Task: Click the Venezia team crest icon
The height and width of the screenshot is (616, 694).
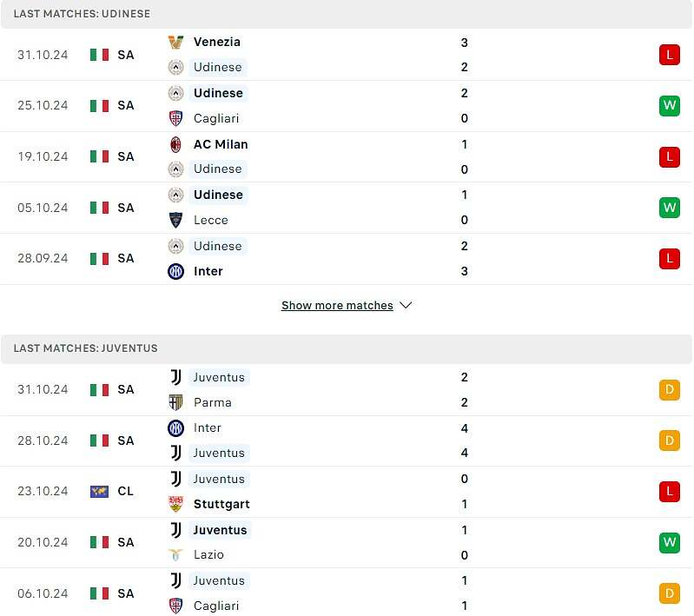Action: [x=175, y=42]
